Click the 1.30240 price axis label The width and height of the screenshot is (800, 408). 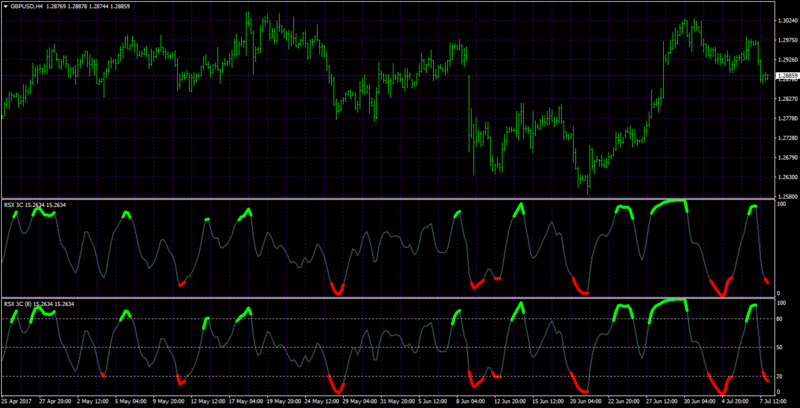click(787, 21)
